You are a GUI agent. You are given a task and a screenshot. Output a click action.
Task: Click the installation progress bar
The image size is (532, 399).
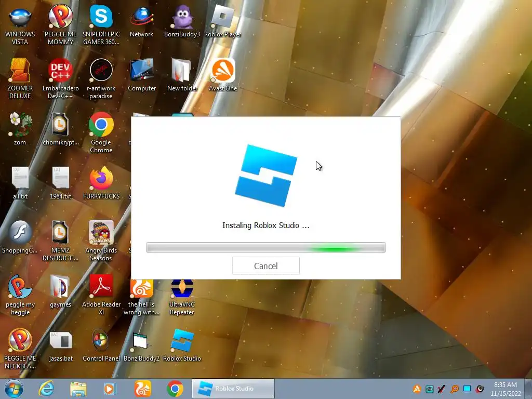click(265, 247)
